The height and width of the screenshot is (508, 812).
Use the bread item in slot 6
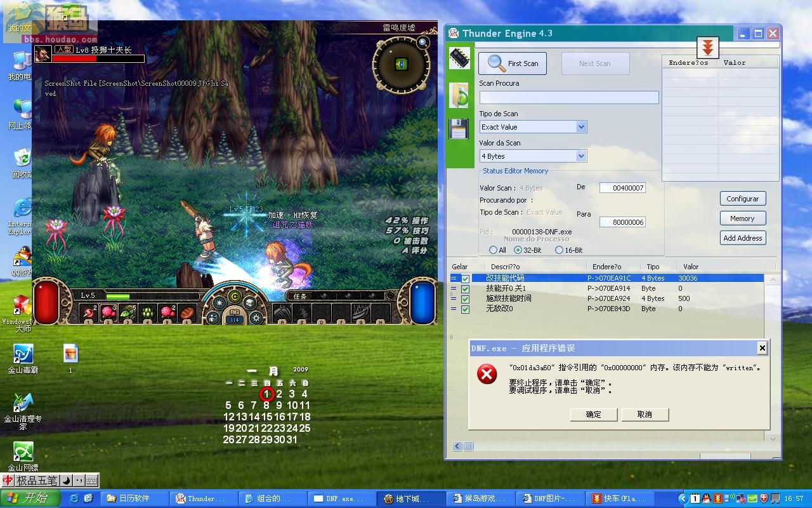187,312
